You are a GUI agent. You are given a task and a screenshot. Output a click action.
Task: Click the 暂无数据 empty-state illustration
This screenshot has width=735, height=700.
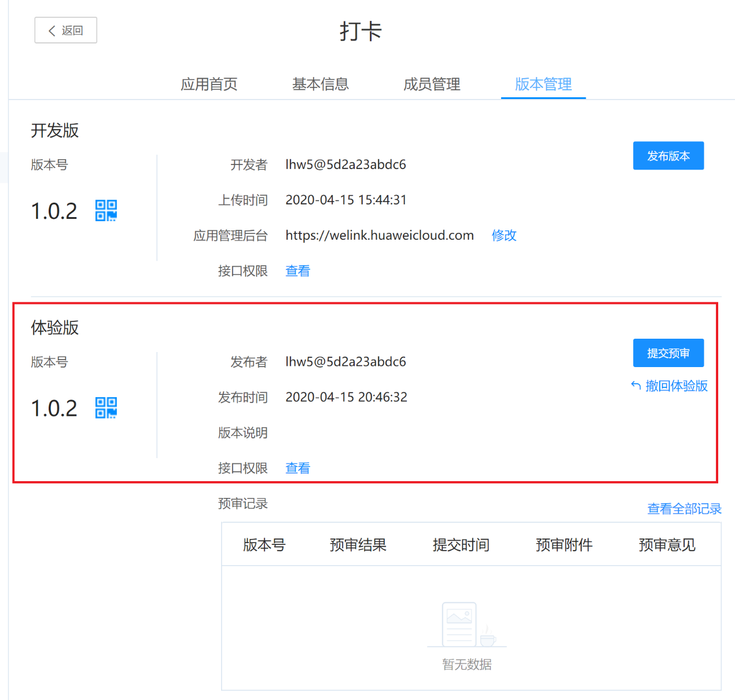pyautogui.click(x=466, y=626)
